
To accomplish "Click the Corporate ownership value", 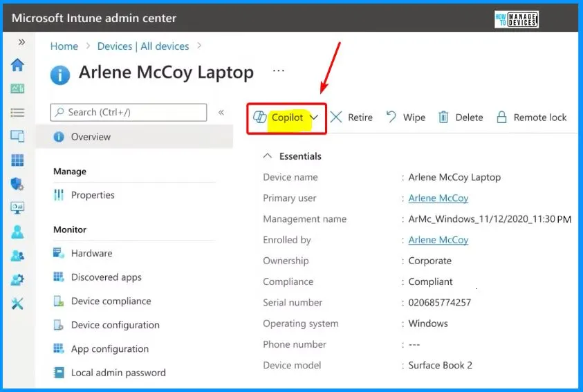I will pos(429,261).
